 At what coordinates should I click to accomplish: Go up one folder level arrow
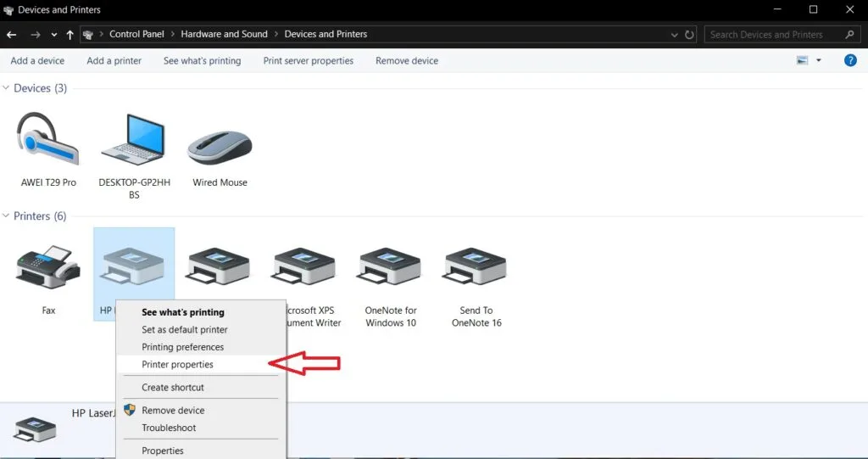(70, 35)
